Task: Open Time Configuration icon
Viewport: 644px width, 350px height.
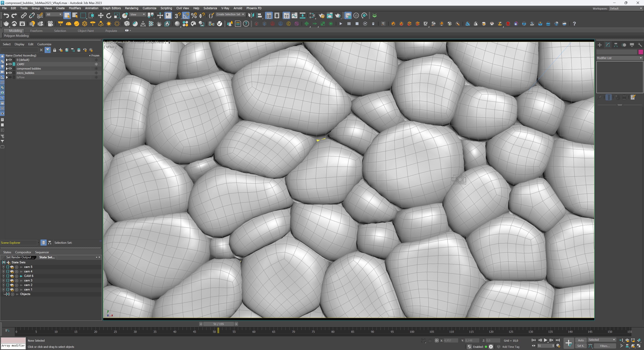Action: (x=558, y=346)
